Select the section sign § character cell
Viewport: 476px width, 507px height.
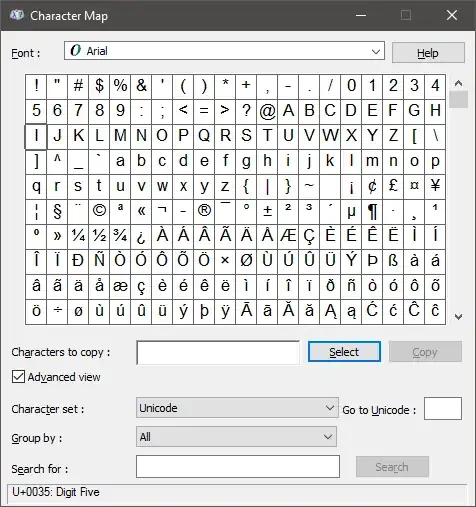click(57, 211)
